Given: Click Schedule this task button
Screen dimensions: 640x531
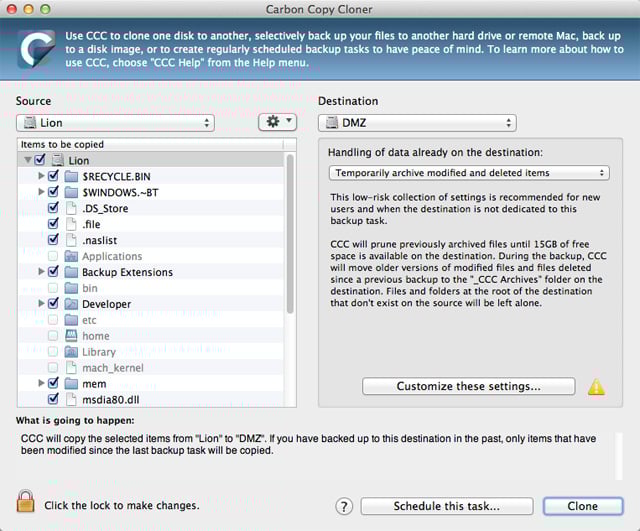Looking at the screenshot, I should tap(447, 506).
